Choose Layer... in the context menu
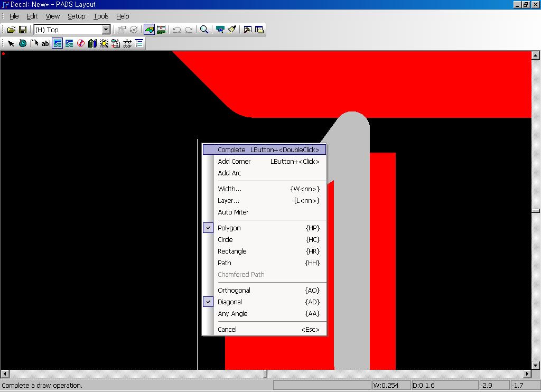This screenshot has width=541, height=392. pos(264,201)
